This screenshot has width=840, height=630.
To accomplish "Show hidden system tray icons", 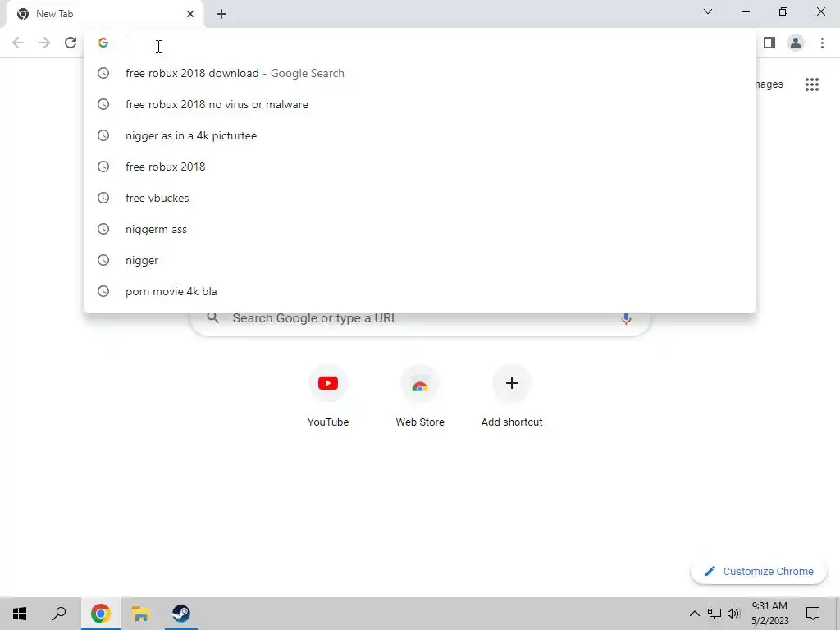I will tap(694, 614).
